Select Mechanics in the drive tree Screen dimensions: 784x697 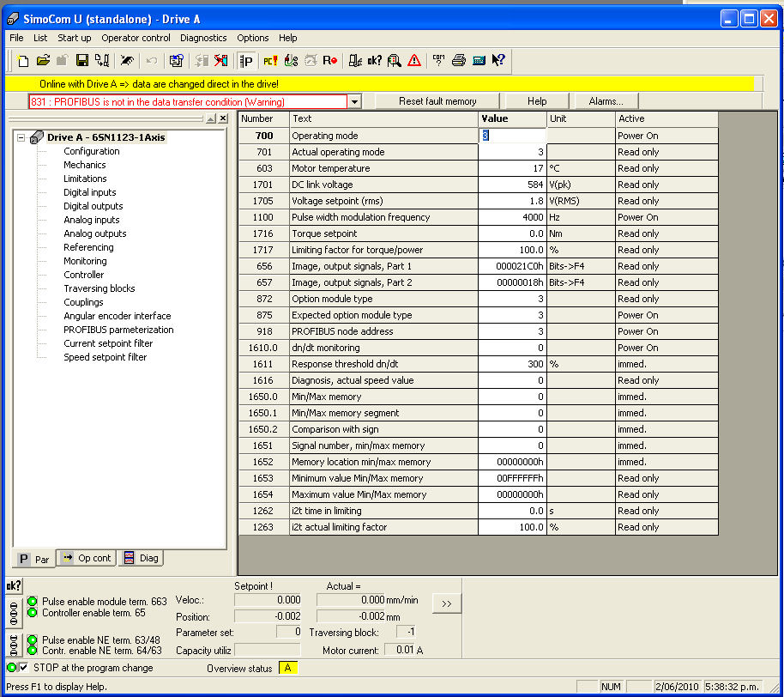(85, 165)
